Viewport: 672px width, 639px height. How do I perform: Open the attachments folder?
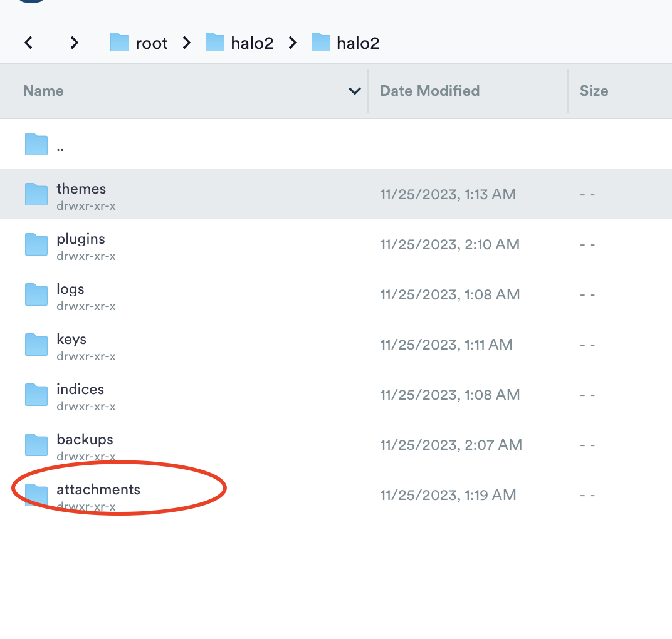[98, 489]
